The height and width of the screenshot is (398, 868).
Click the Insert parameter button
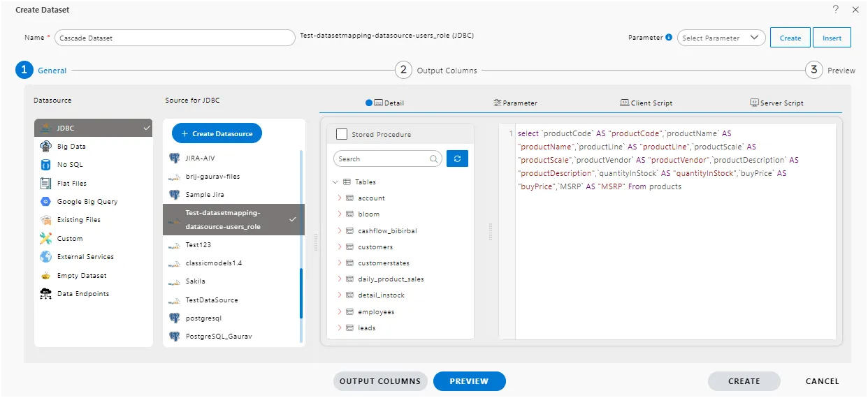832,38
